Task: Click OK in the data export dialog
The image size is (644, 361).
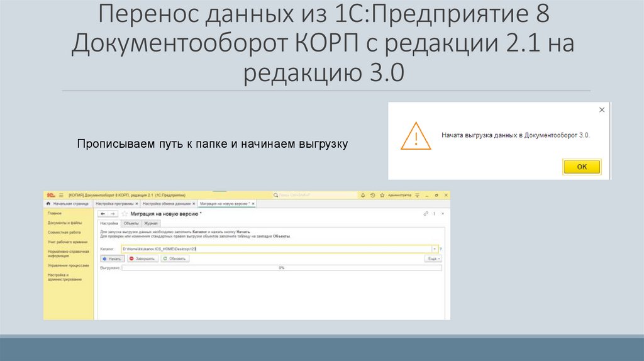Action: pos(582,167)
